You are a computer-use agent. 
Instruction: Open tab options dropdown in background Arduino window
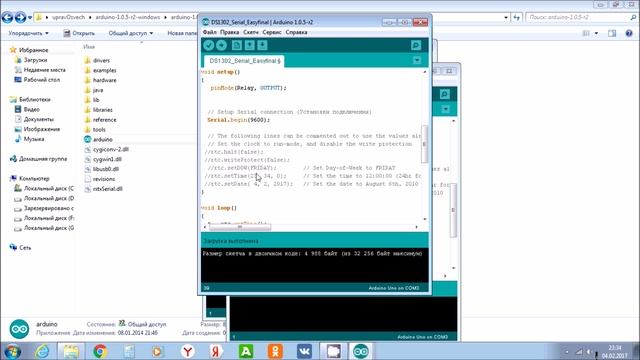tap(445, 109)
